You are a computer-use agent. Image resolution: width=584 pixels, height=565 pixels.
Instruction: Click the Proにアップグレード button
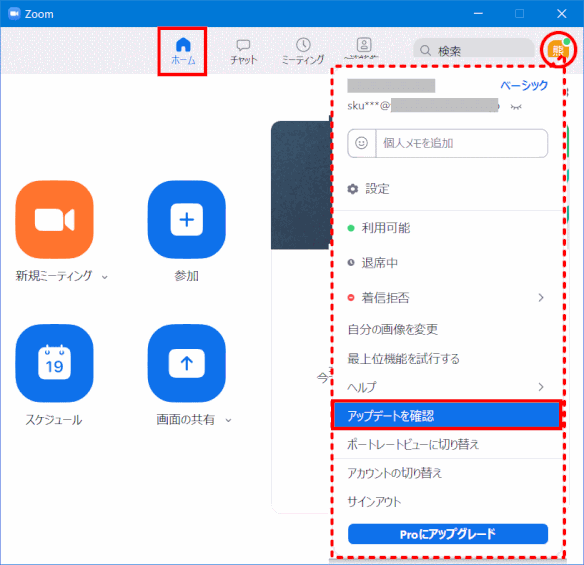click(x=448, y=534)
